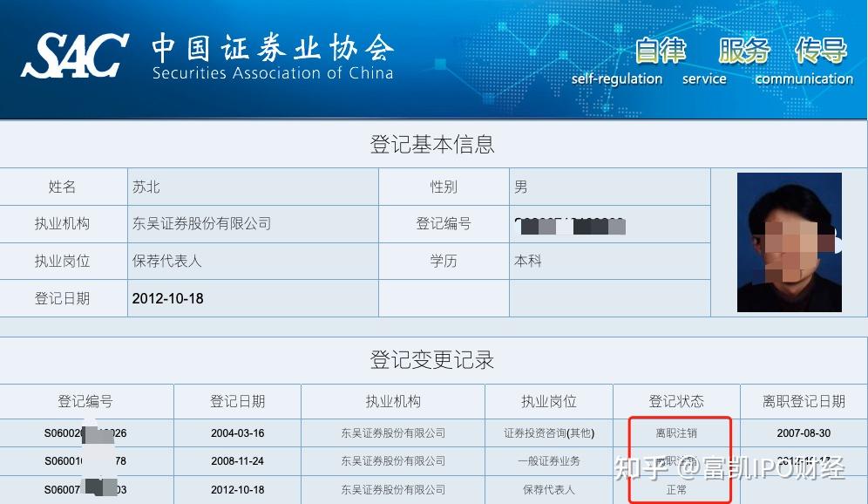Click the 执业机构 column header in records table
Screen dimensions: 868x504
pos(393,401)
